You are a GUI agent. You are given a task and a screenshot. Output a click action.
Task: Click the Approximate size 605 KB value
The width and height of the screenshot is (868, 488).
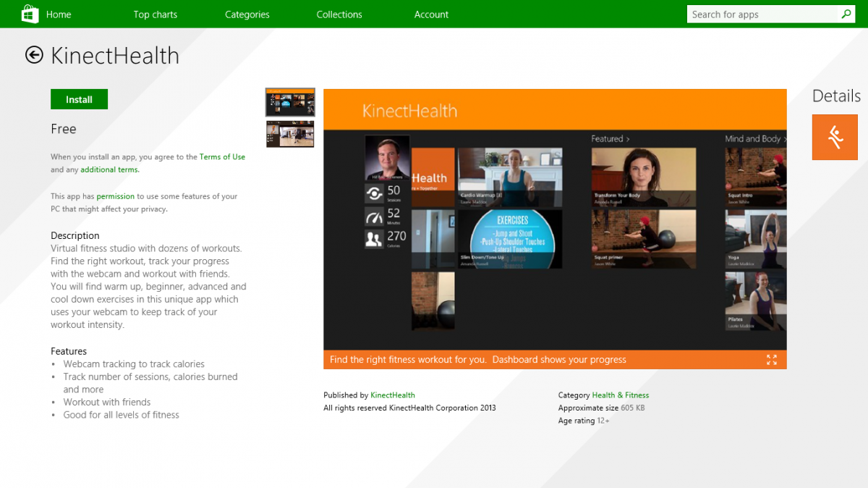(x=633, y=408)
